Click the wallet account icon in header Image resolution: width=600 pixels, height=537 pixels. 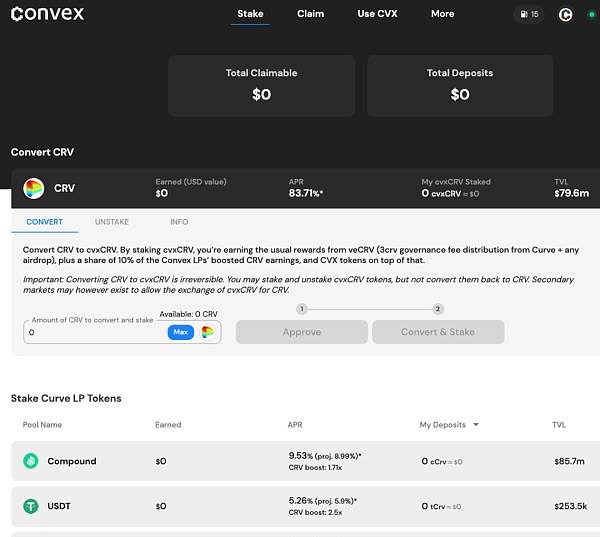[565, 15]
